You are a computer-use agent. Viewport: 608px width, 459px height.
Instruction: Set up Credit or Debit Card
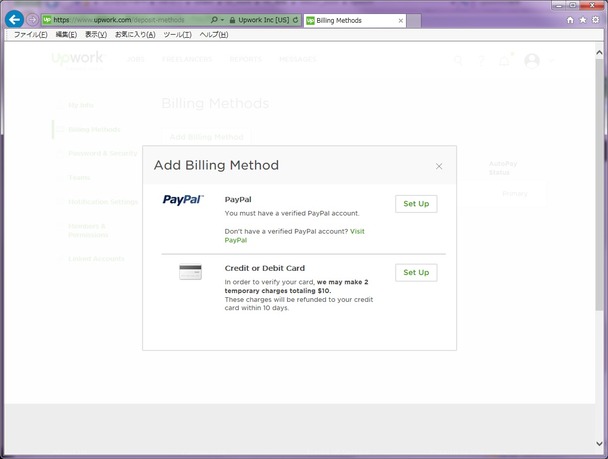click(416, 273)
